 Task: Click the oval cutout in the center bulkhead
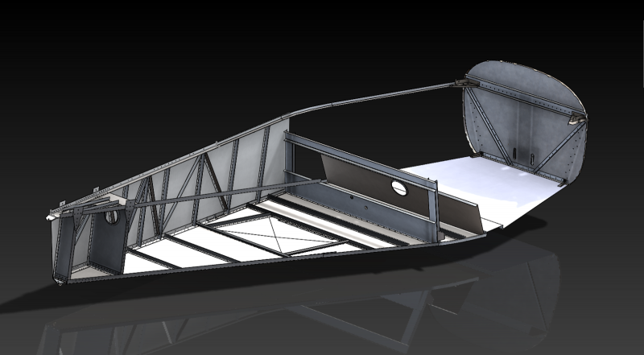[398, 188]
